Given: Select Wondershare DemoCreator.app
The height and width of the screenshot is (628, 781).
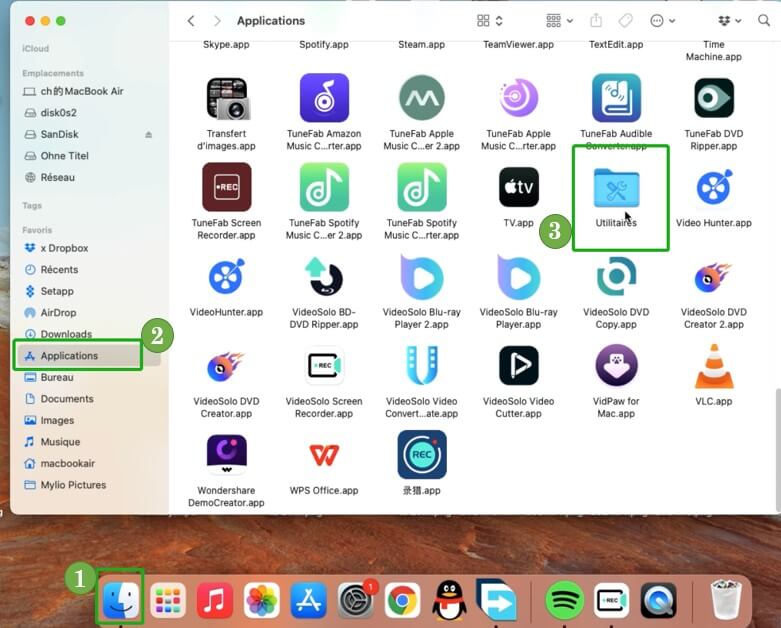Looking at the screenshot, I should tap(227, 455).
